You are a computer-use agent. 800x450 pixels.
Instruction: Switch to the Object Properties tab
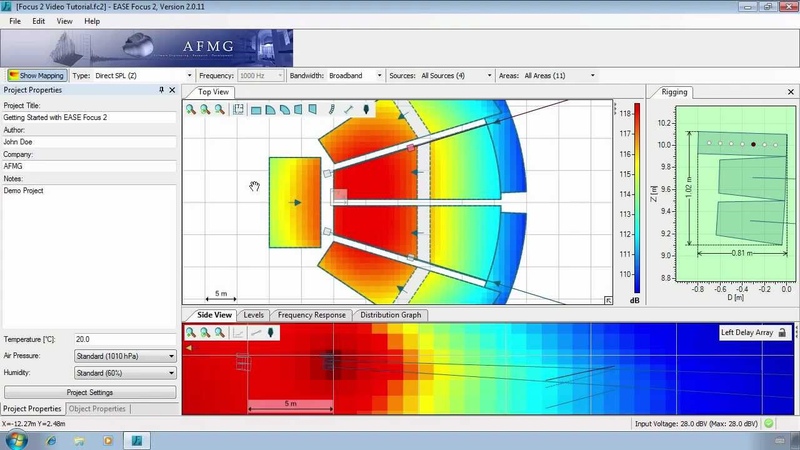[97, 409]
